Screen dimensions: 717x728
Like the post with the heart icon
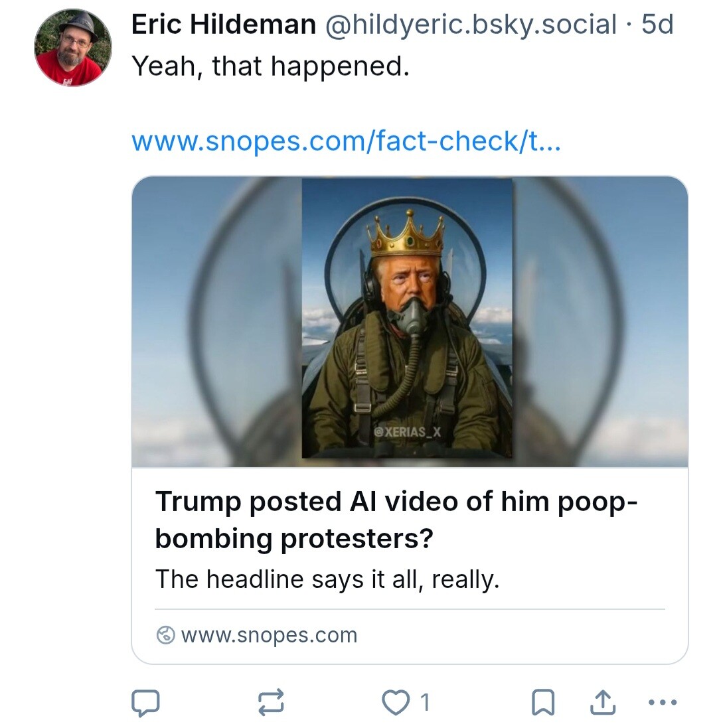(396, 703)
